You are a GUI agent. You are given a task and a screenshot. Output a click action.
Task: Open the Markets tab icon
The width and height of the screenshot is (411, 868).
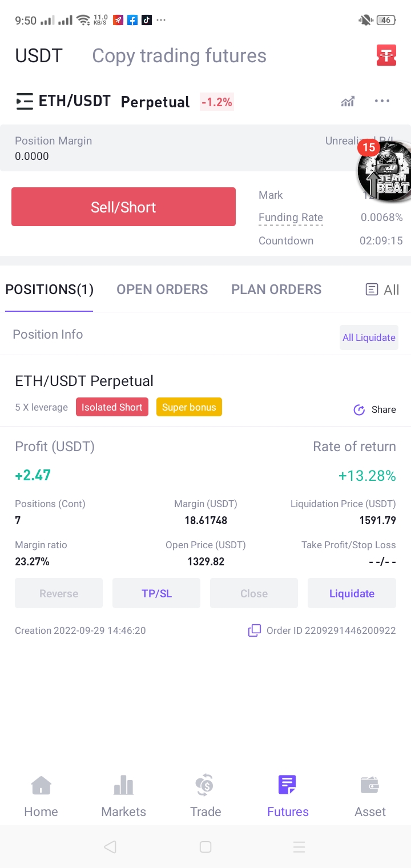(x=123, y=786)
